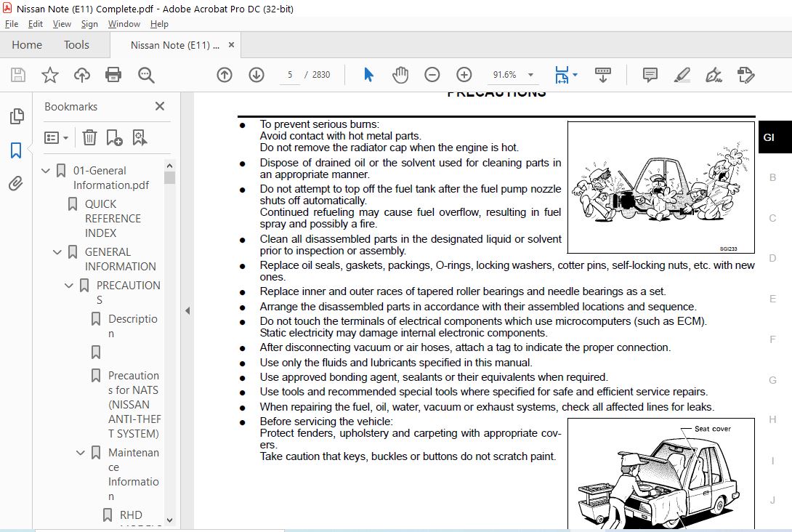
Task: Open the Sign document tool
Action: [714, 76]
